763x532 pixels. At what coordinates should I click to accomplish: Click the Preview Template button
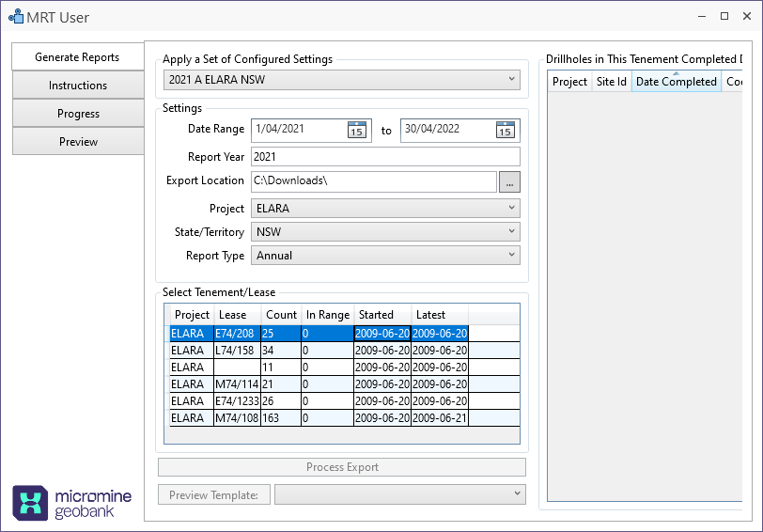coord(214,494)
